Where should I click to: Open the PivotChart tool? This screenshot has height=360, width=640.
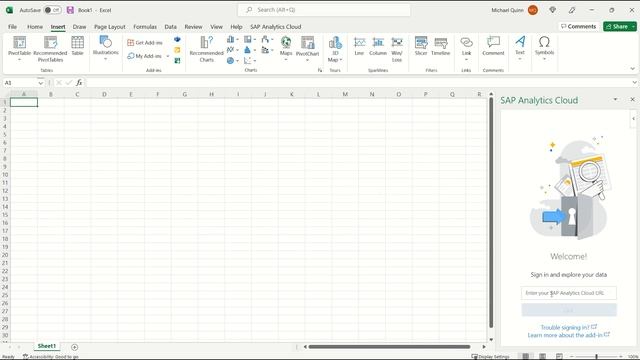[307, 48]
